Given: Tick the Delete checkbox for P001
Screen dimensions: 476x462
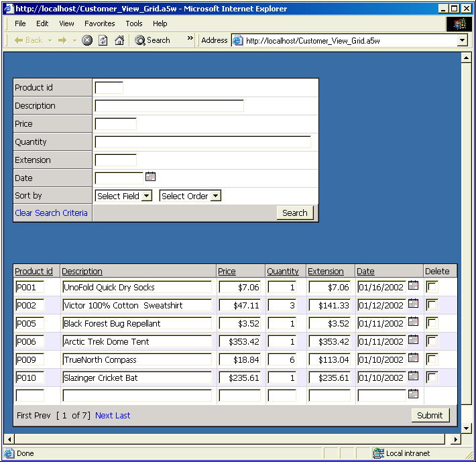Looking at the screenshot, I should tap(432, 286).
